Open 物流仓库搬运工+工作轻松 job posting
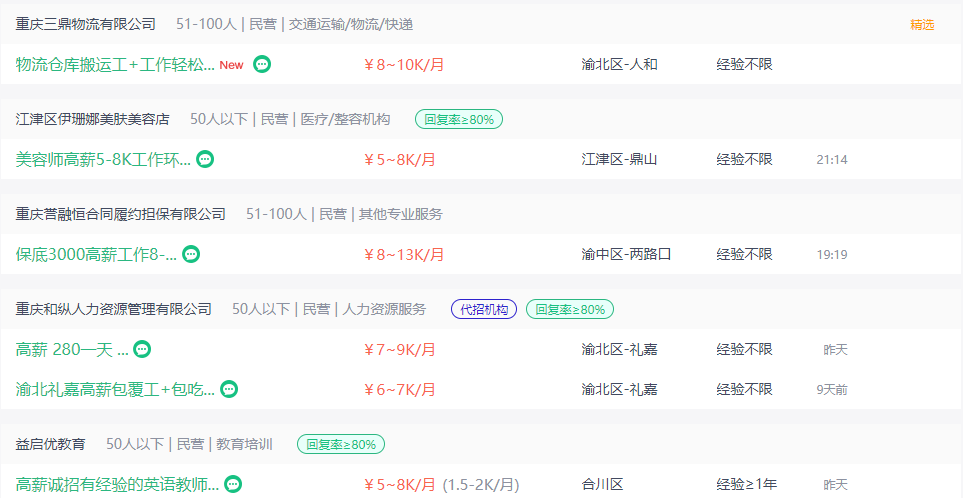 tap(115, 64)
